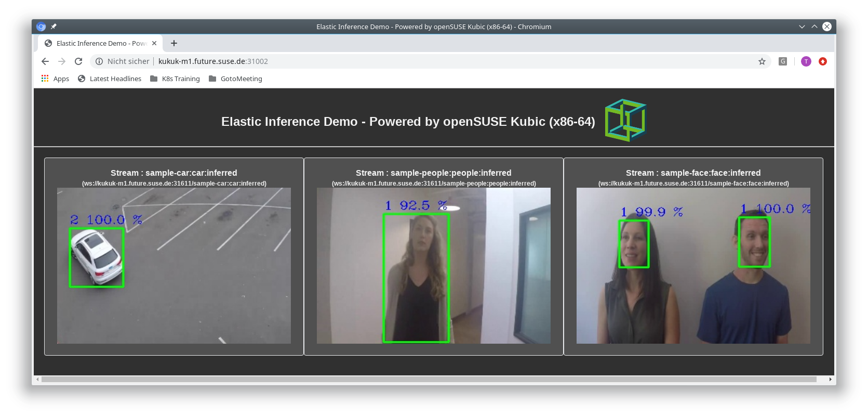
Task: Click the scrollbar left arrow
Action: click(x=37, y=380)
